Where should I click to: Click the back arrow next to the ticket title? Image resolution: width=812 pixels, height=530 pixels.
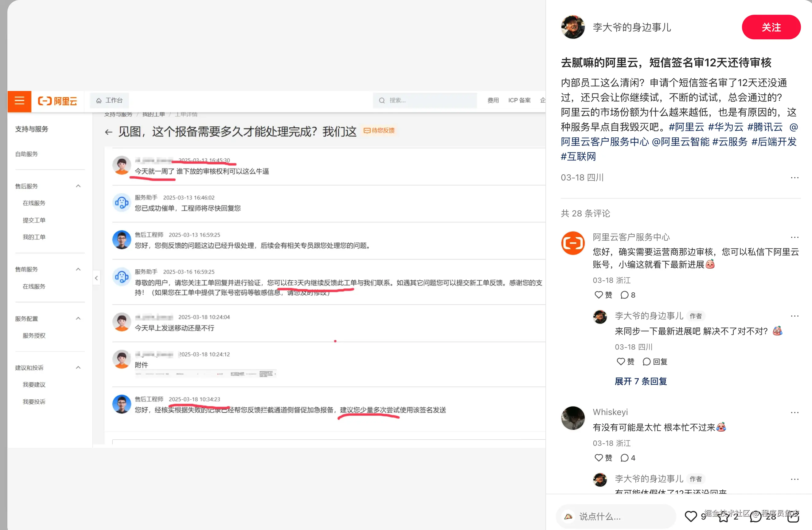pyautogui.click(x=108, y=132)
